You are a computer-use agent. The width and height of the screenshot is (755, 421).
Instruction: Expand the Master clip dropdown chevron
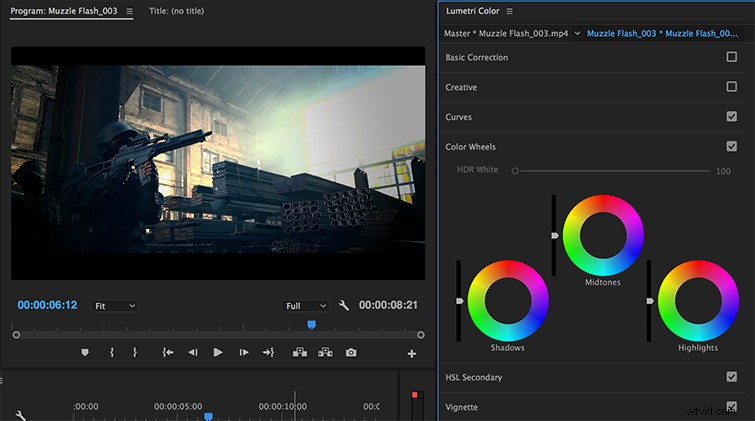(x=577, y=33)
